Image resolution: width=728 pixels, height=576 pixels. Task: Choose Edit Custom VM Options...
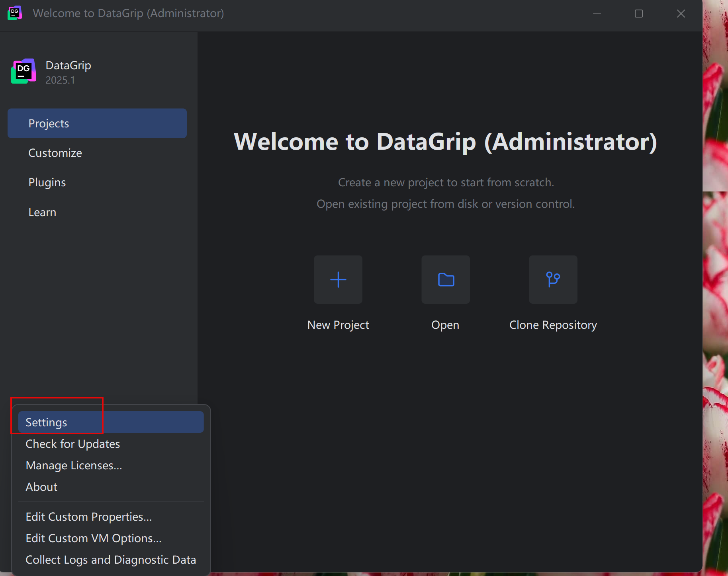coord(94,538)
